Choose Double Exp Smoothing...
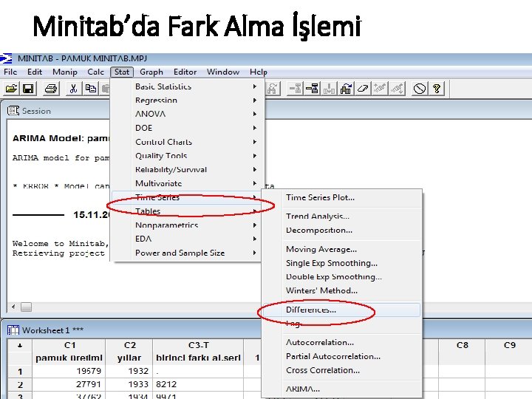 click(341, 277)
